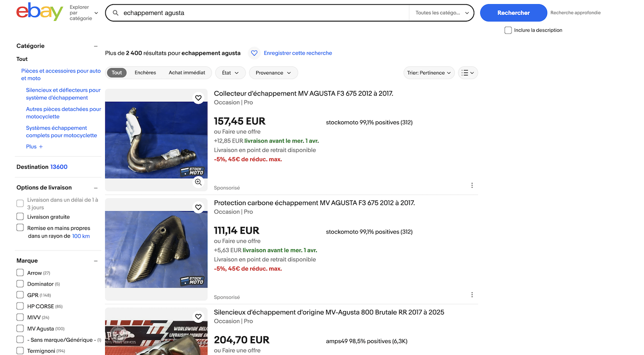
Task: Open the Toutes les catégories dropdown
Action: click(442, 13)
